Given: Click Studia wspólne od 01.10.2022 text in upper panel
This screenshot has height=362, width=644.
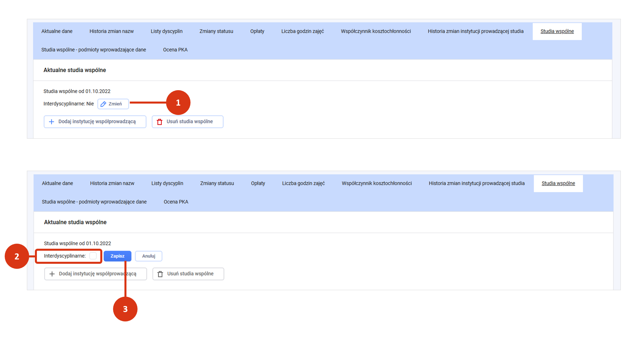Looking at the screenshot, I should [x=77, y=91].
